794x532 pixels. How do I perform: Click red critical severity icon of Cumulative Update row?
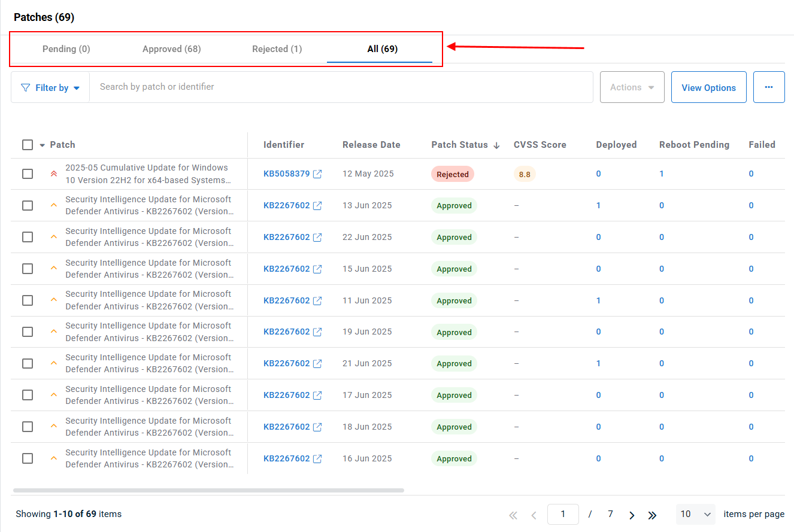[54, 174]
